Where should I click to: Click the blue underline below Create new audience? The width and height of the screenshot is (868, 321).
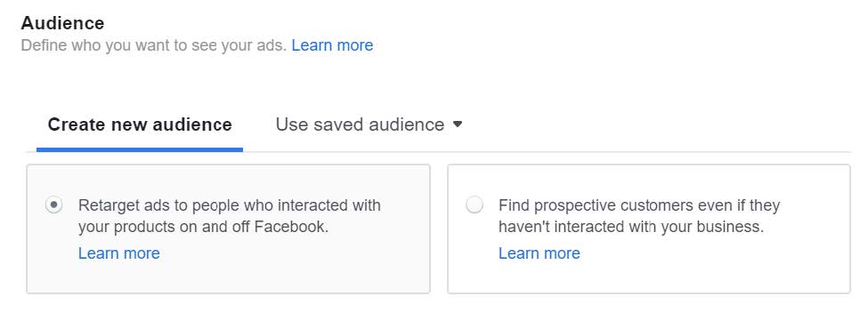click(140, 149)
